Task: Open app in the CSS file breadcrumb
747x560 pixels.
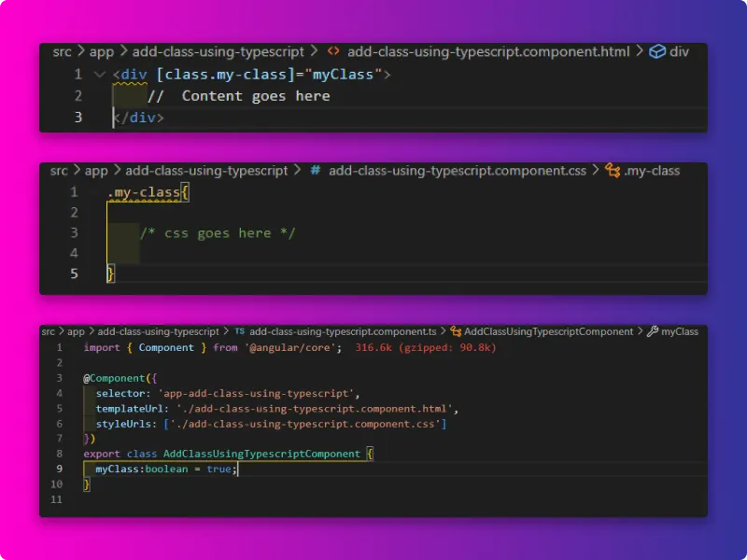Action: 95,171
